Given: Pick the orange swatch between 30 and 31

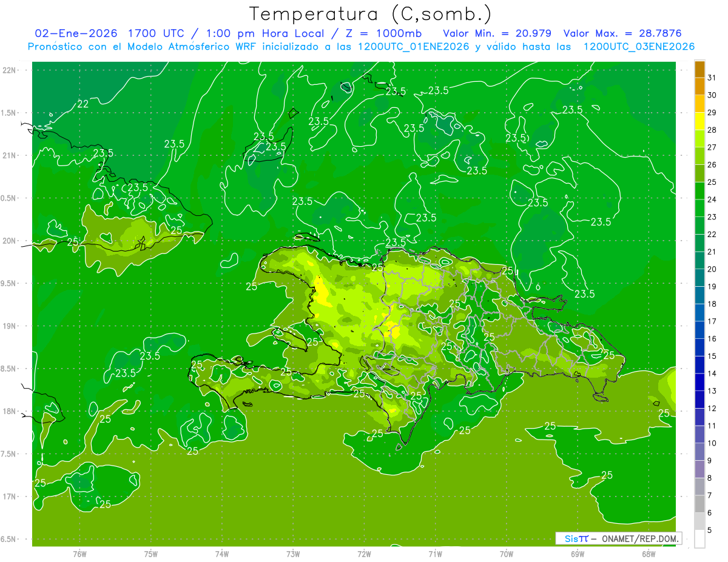Looking at the screenshot, I should click(699, 86).
